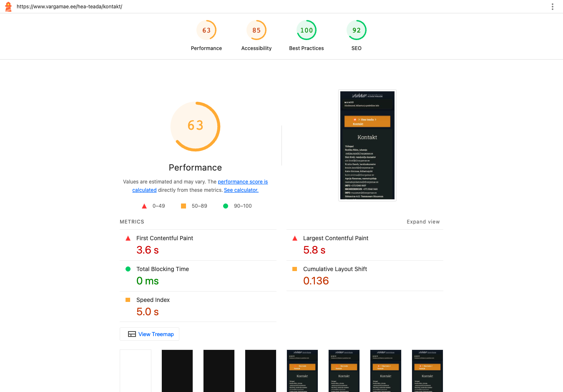Open the final page screenshot thumbnail
The width and height of the screenshot is (563, 392).
[x=367, y=145]
